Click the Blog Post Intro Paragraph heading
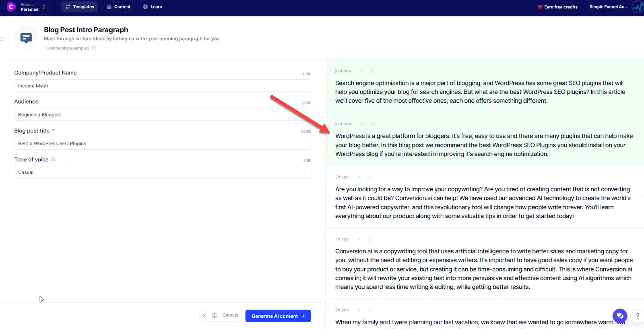 86,30
